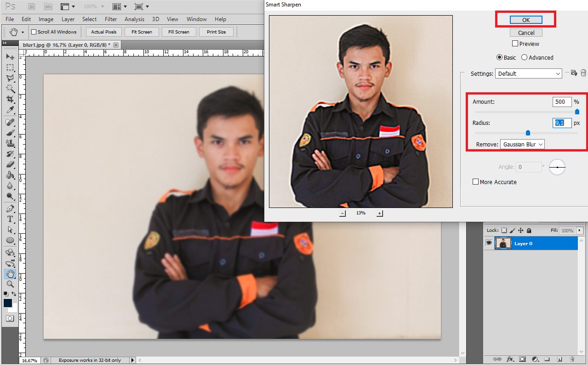Select the 3D Orbit camera tool
Image resolution: width=588 pixels, height=365 pixels.
[x=10, y=264]
